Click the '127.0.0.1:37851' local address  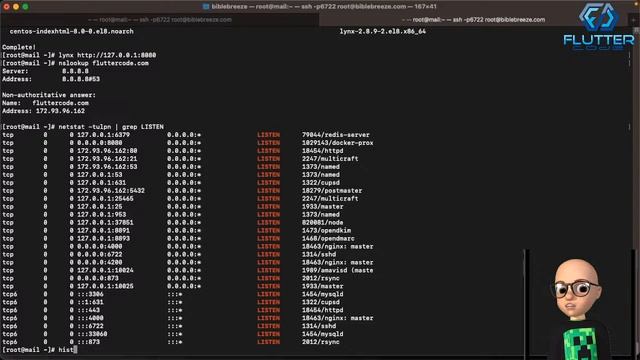coord(105,222)
